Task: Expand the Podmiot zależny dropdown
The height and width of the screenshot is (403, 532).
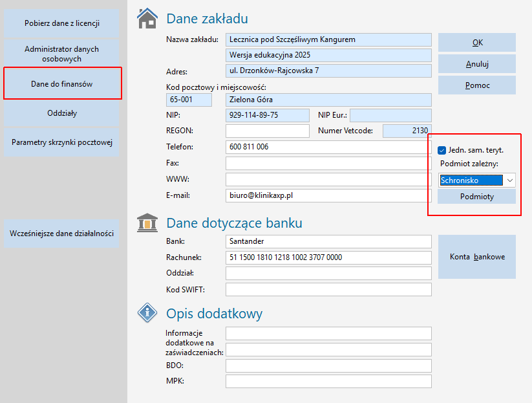Action: point(509,180)
